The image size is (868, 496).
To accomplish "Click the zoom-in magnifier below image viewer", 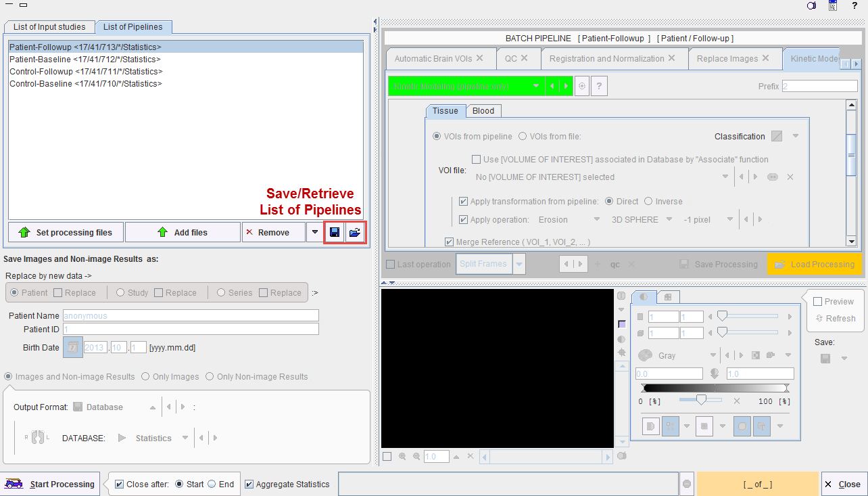I will coord(403,457).
